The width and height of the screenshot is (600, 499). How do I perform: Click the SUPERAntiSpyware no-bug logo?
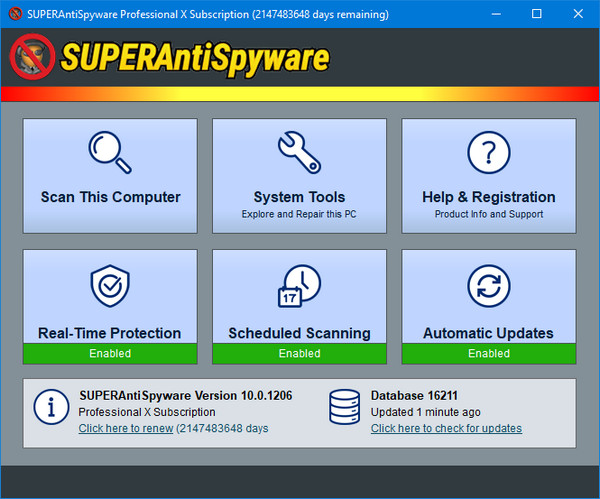point(33,57)
